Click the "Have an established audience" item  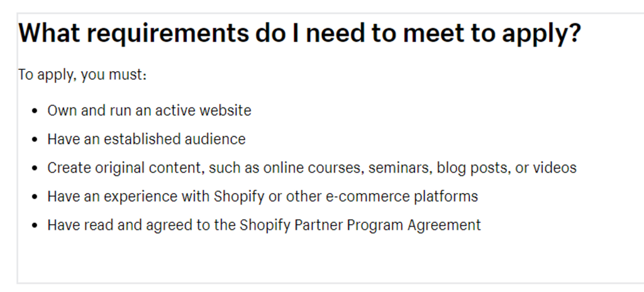(146, 139)
